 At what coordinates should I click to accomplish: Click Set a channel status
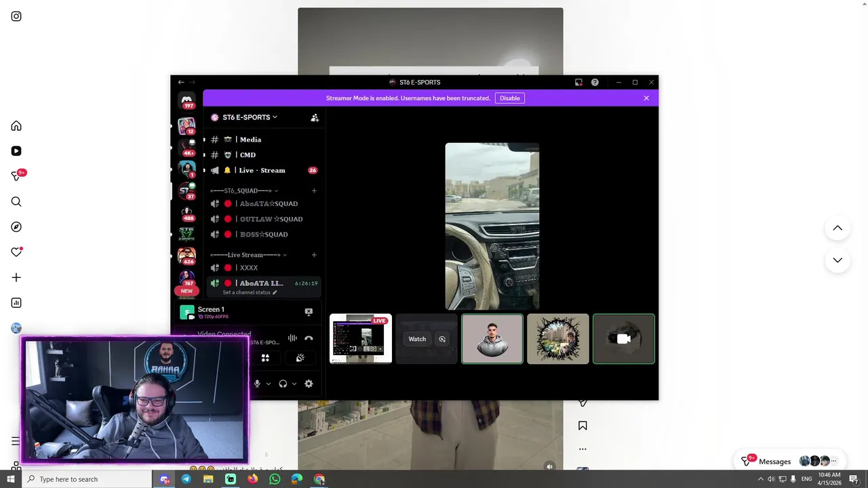tap(250, 293)
